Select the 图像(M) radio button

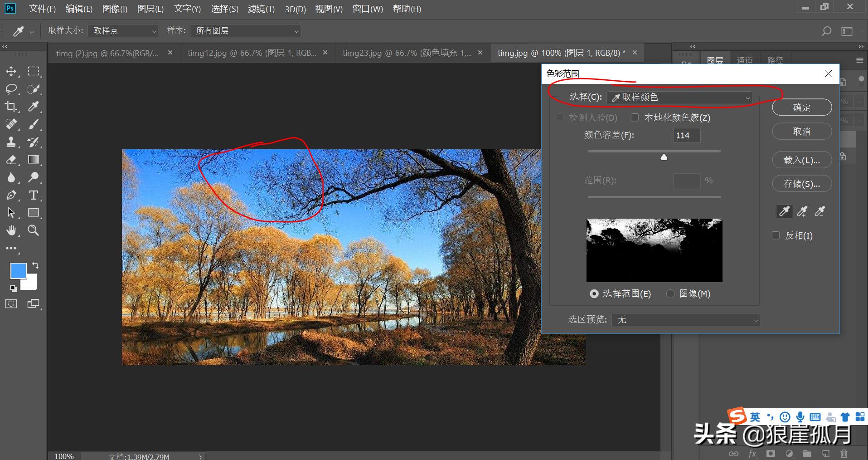(671, 294)
